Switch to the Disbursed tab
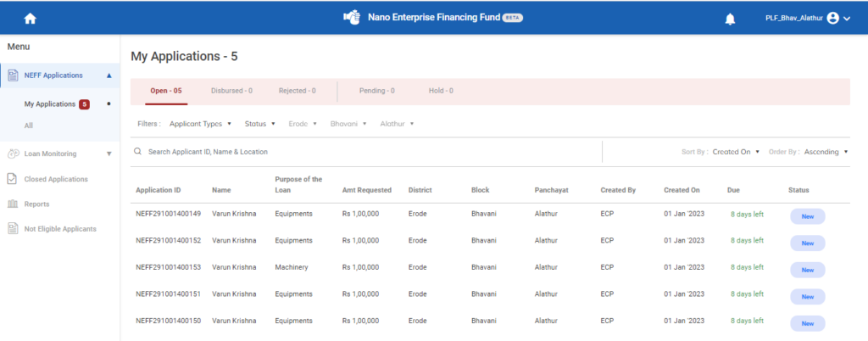The image size is (868, 341). [x=231, y=91]
